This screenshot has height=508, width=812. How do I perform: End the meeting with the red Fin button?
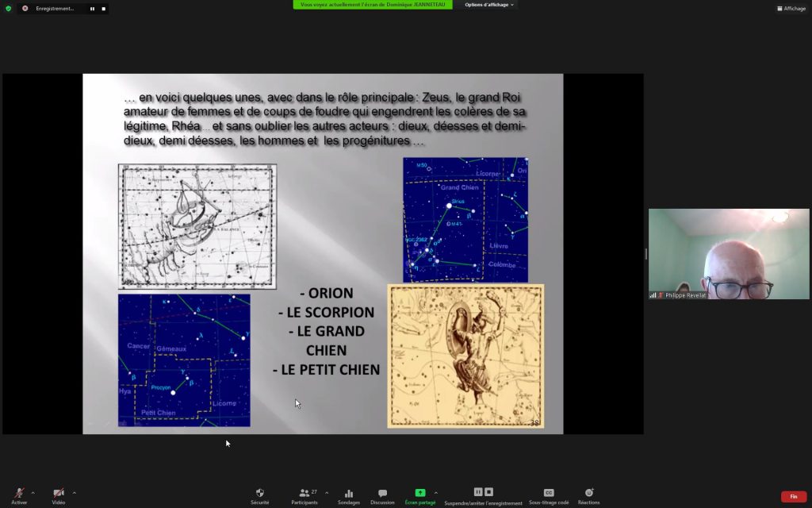[793, 497]
